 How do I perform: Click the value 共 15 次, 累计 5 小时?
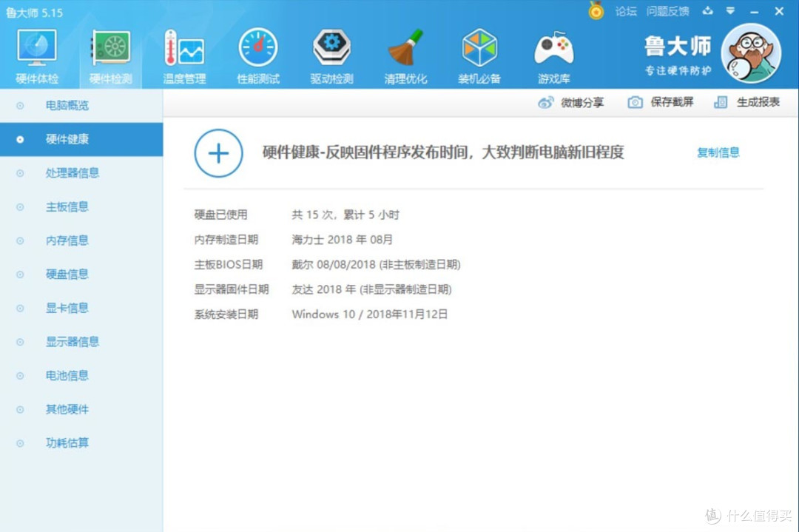click(345, 215)
